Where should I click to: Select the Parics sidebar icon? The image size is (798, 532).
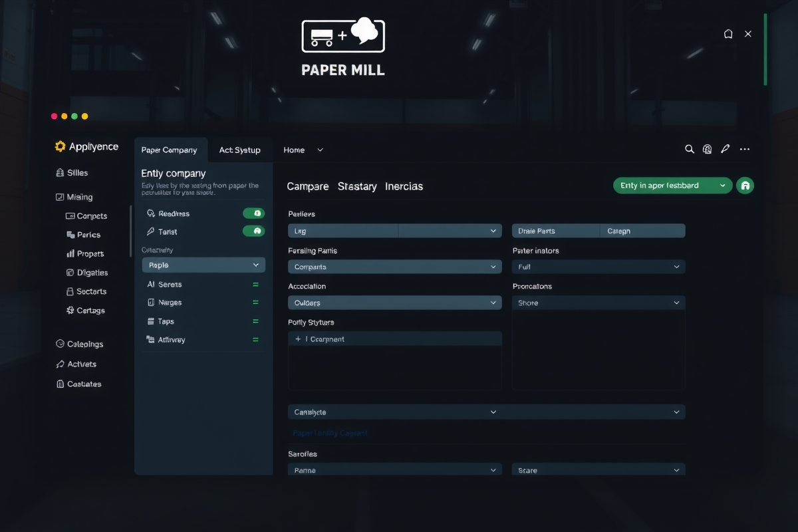(x=70, y=235)
